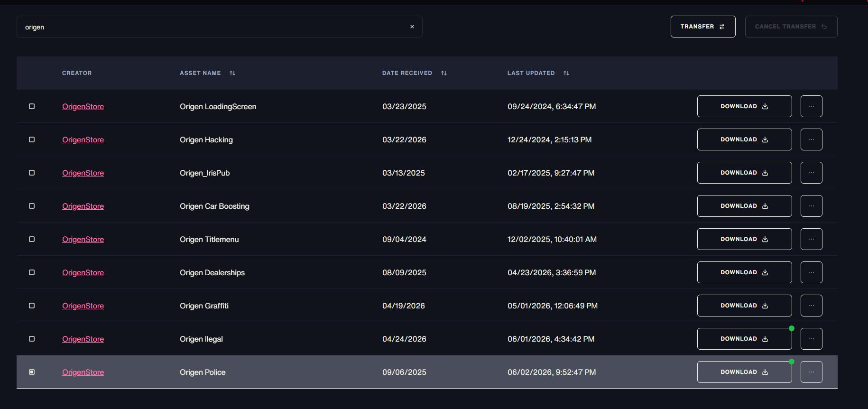Open more options for Origen_IrisPub
The height and width of the screenshot is (409, 868).
(812, 173)
